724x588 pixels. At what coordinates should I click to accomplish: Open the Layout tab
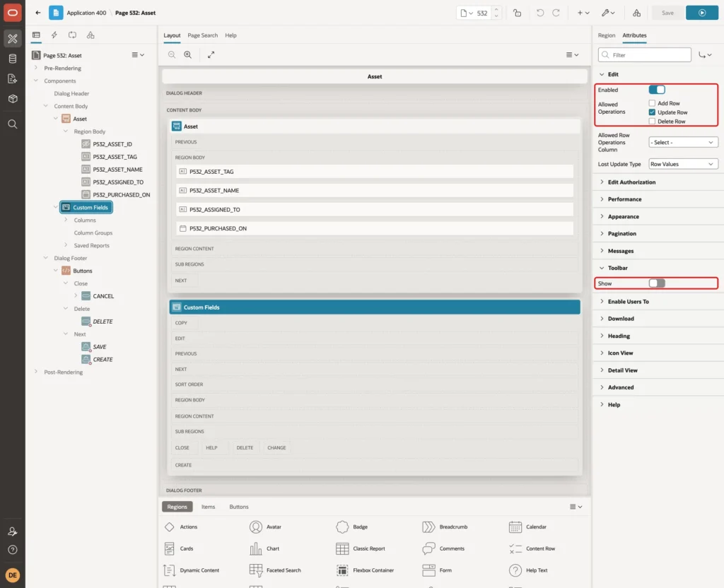coord(172,35)
